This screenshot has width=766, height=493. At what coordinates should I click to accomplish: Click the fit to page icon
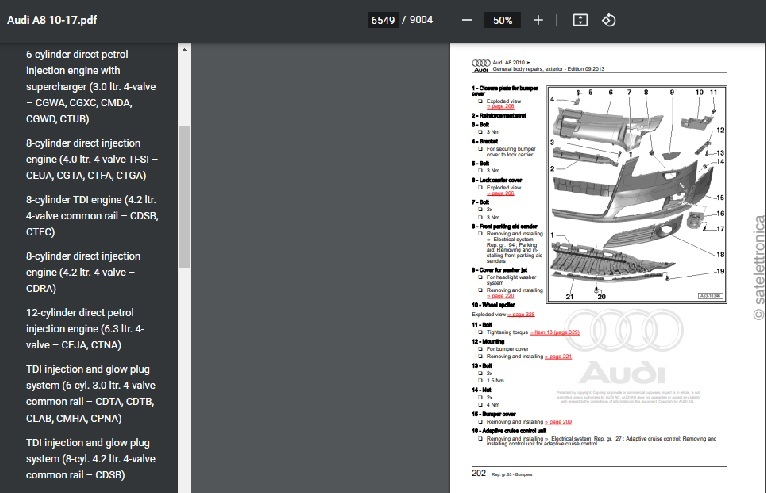(579, 20)
